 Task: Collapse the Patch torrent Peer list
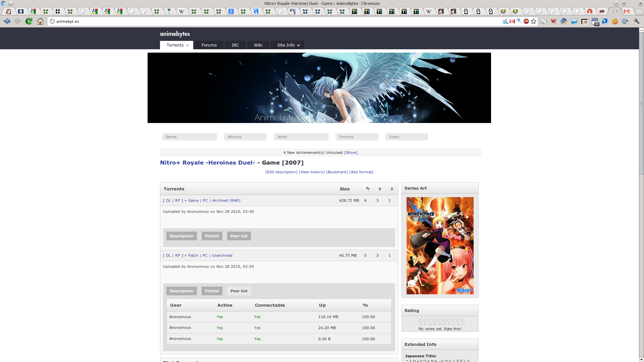coord(239,291)
